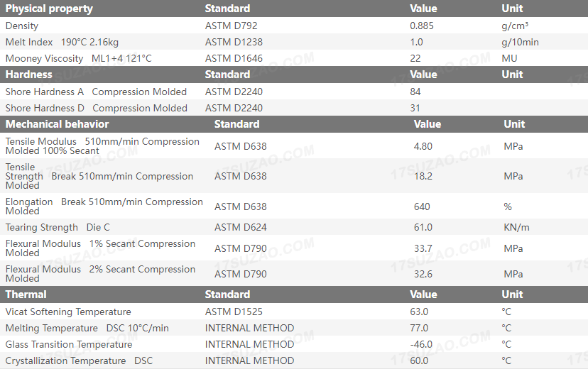
Task: Click the Flexural Modulus 1% value 33.7
Action: (423, 248)
